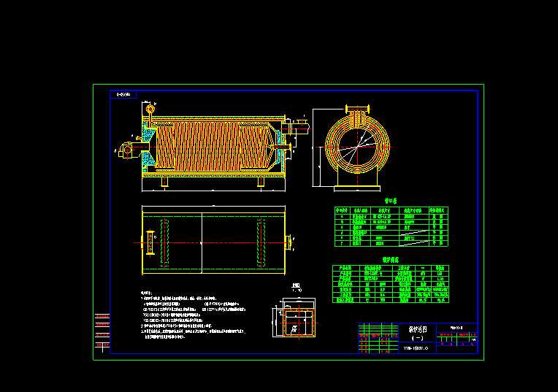Click the boiler longitudinal section view
The width and height of the screenshot is (558, 392).
[x=213, y=146]
